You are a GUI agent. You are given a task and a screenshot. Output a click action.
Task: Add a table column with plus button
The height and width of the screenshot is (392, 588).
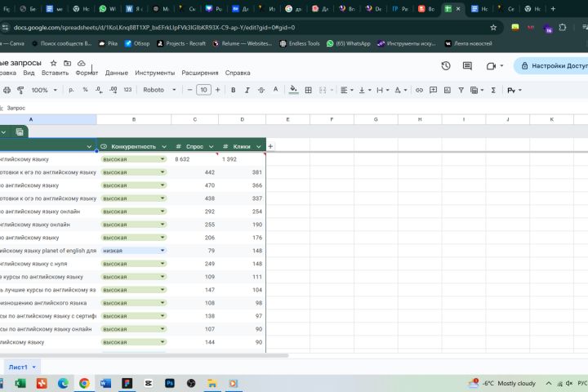[x=270, y=146]
